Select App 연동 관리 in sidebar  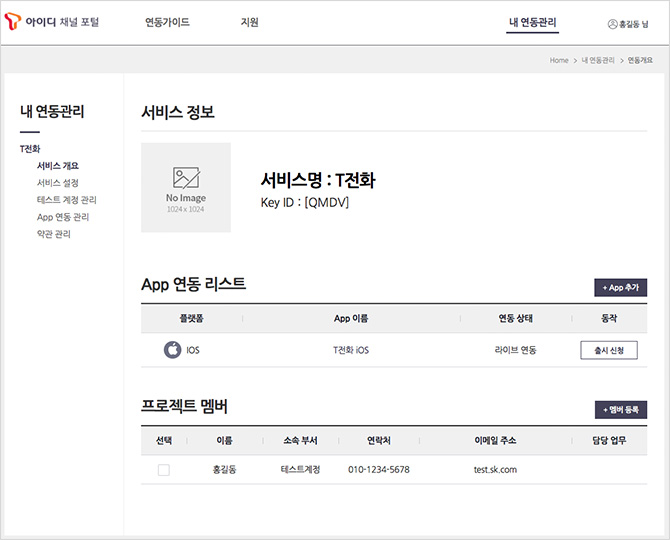coord(63,217)
